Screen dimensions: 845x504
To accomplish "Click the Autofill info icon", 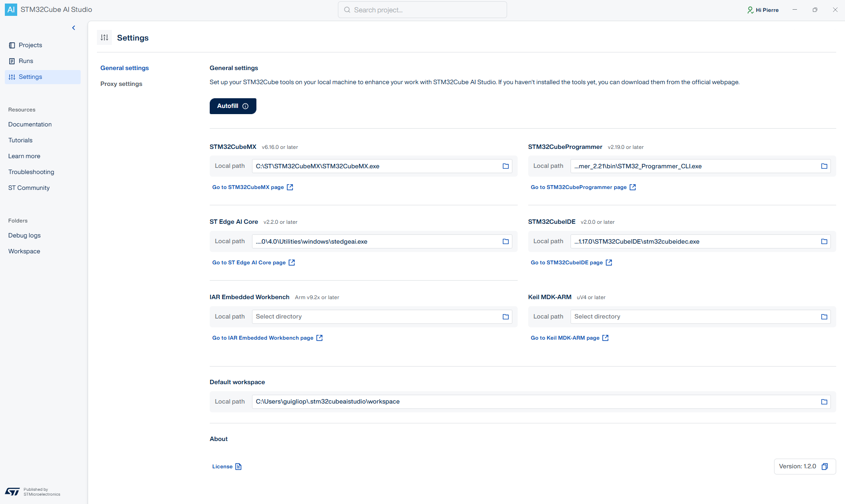I will coord(245,106).
